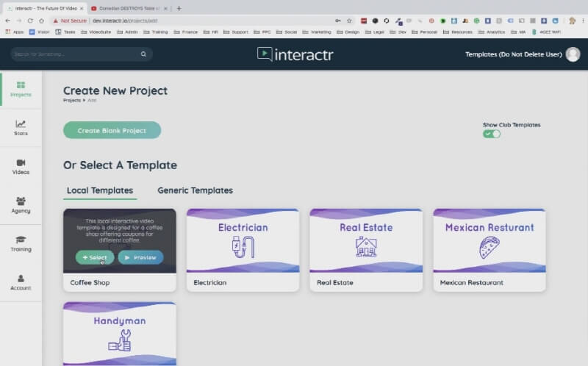Open the Handyman template card
This screenshot has width=588, height=366.
(120, 334)
